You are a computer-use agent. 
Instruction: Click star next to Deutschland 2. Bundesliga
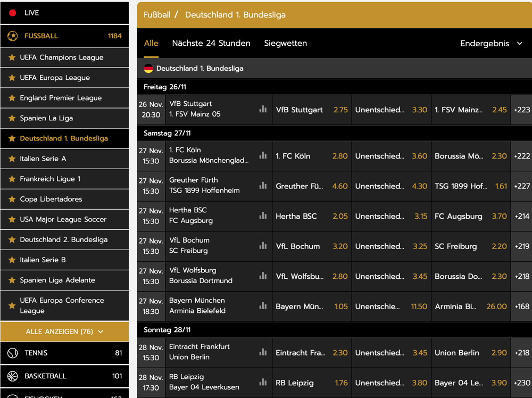(x=12, y=239)
